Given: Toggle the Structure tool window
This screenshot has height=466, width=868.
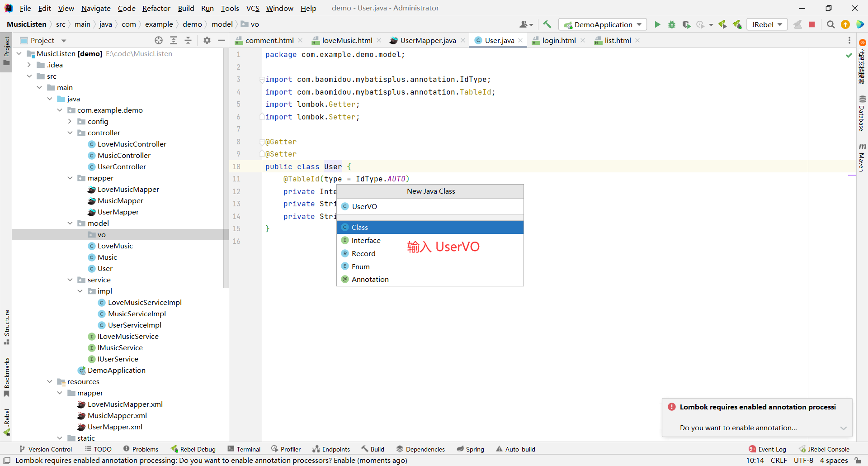Looking at the screenshot, I should pyautogui.click(x=6, y=327).
